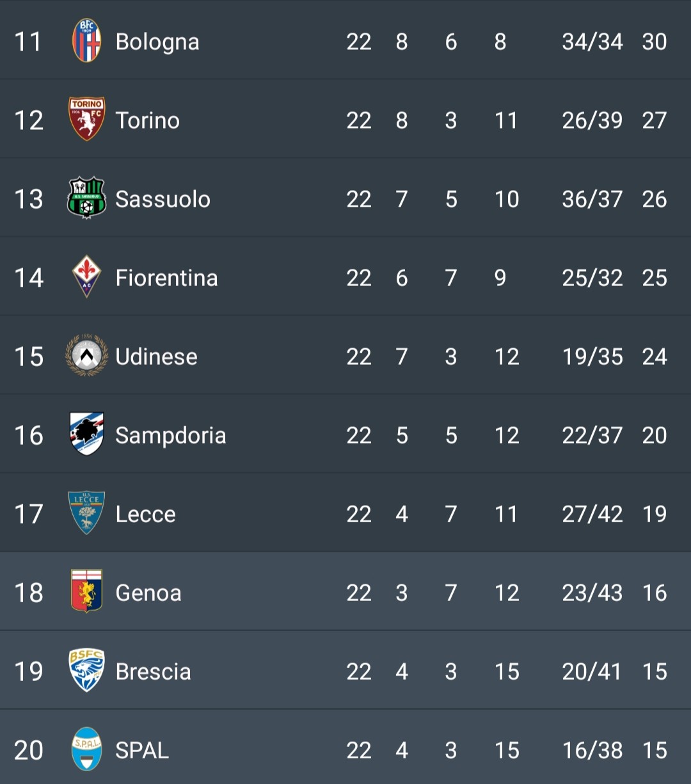Select SPAL's 16/38 goals figure
This screenshot has height=784, width=691.
592,751
